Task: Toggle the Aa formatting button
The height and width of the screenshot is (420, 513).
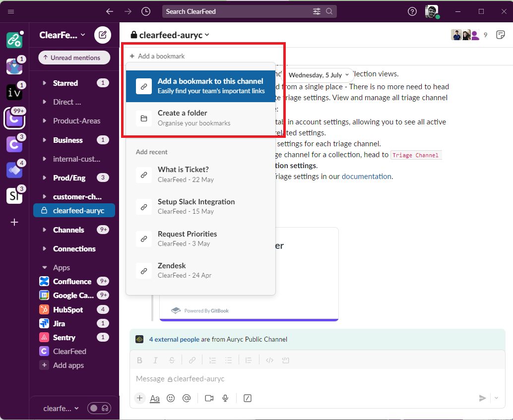Action: point(155,398)
